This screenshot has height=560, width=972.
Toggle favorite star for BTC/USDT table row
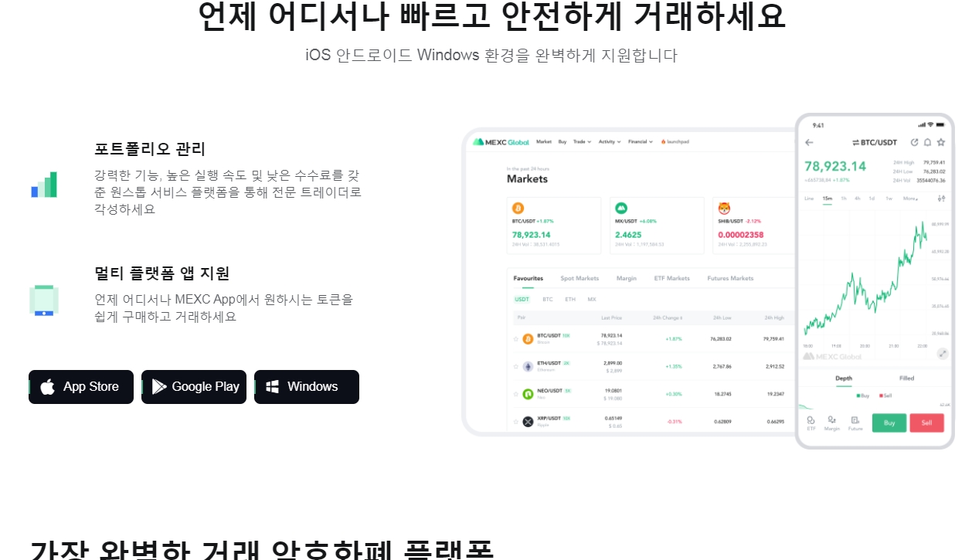[x=516, y=339]
